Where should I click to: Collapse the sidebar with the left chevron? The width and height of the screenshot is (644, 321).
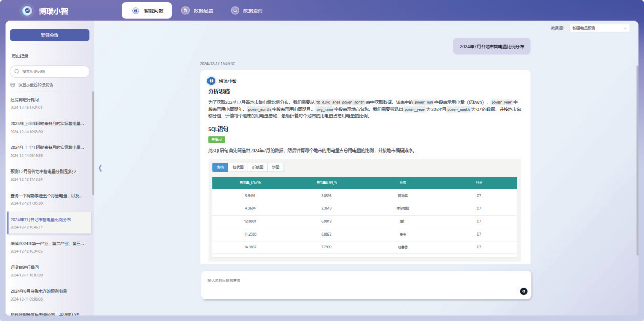100,168
